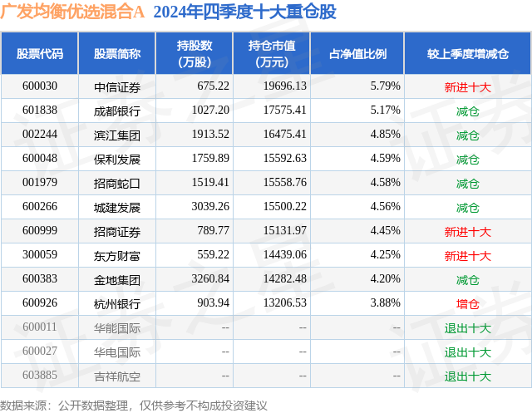Select the stock code 600999
532x413 pixels.
pyautogui.click(x=40, y=230)
